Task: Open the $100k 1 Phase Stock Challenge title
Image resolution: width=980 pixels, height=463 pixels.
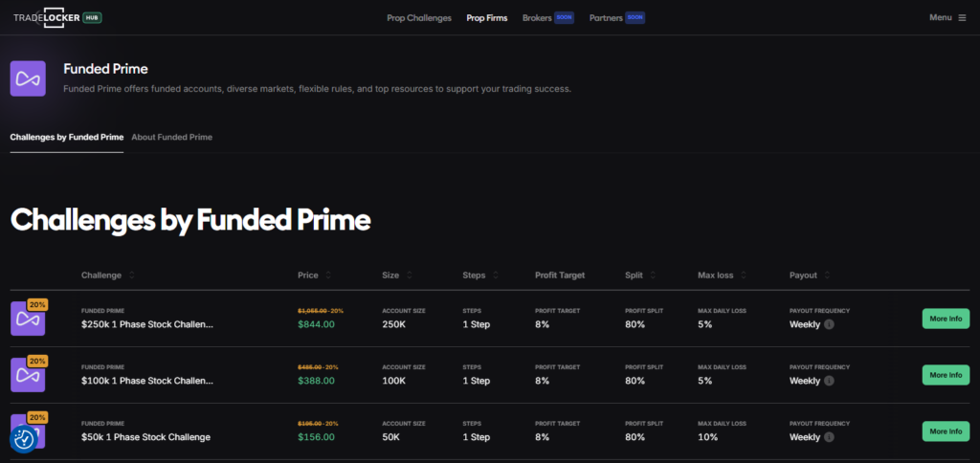Action: 147,381
